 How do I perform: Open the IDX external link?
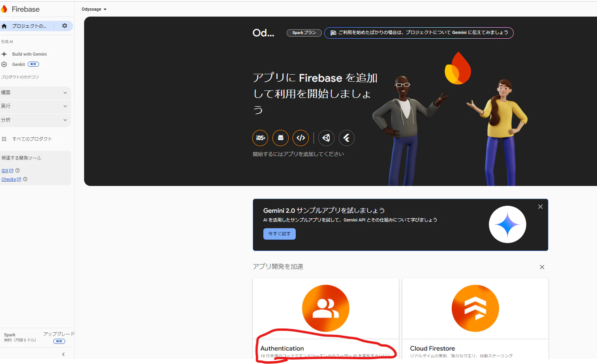pyautogui.click(x=8, y=171)
